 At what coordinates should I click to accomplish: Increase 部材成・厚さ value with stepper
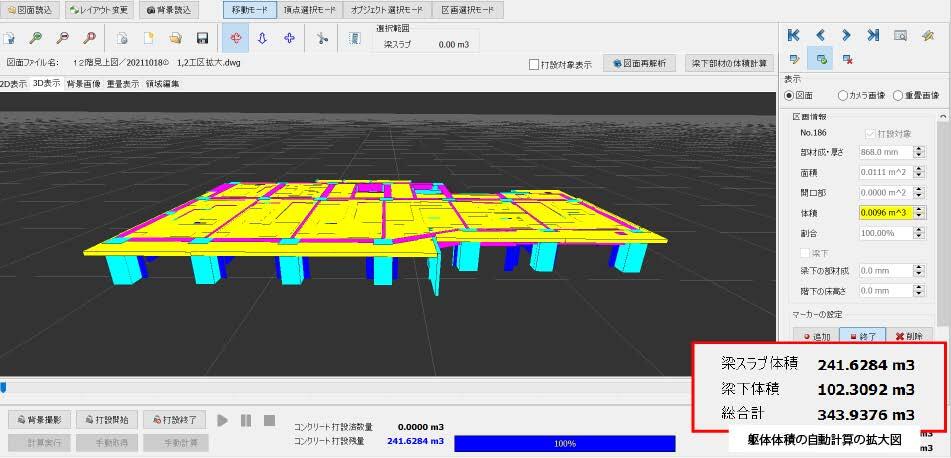pos(921,149)
